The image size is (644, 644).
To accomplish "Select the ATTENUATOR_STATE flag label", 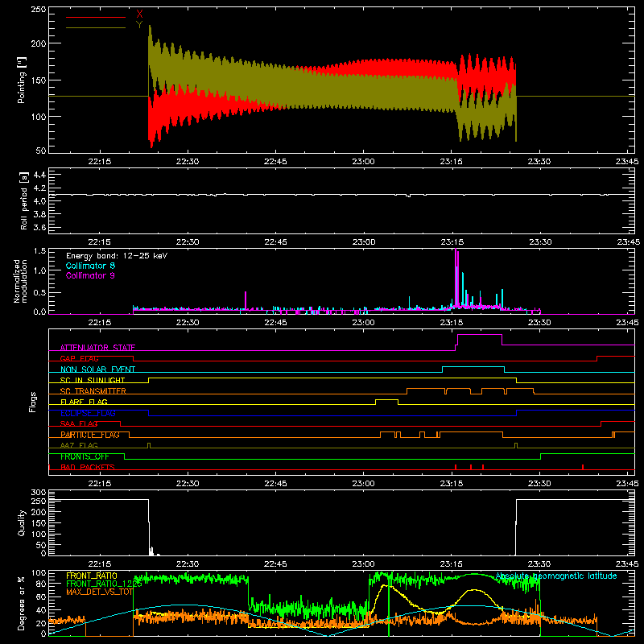I will [97, 348].
